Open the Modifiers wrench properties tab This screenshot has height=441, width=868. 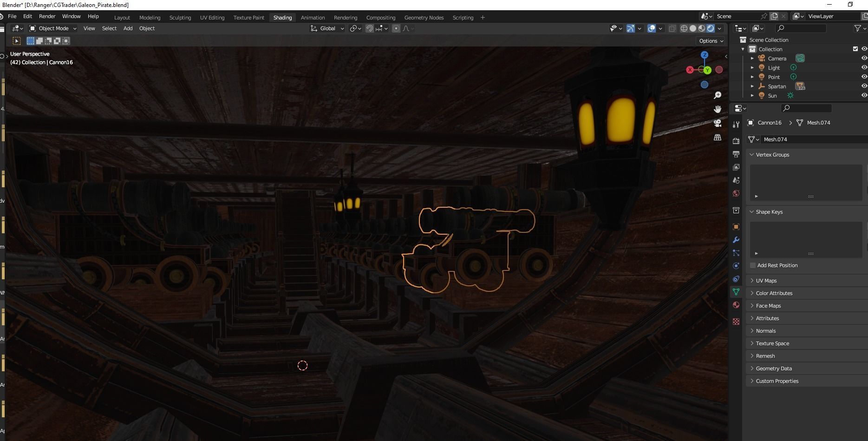click(x=736, y=240)
